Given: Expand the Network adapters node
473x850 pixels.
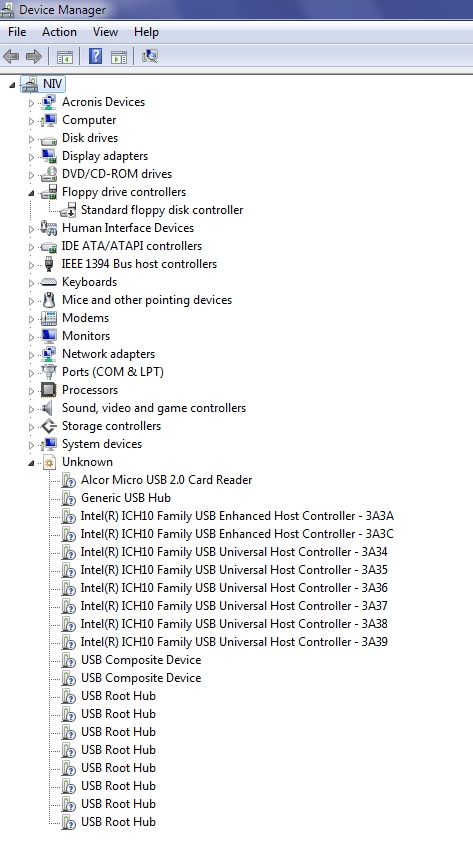Looking at the screenshot, I should (x=31, y=355).
